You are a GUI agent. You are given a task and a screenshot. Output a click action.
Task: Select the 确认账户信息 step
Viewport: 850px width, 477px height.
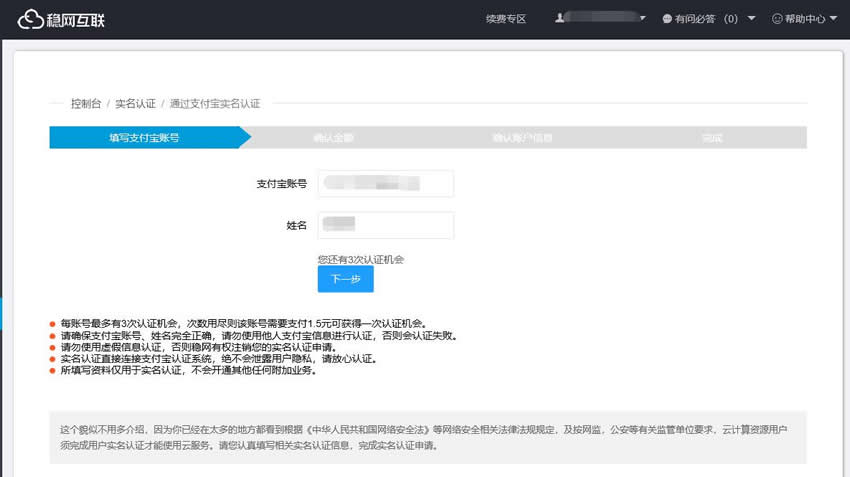(523, 138)
